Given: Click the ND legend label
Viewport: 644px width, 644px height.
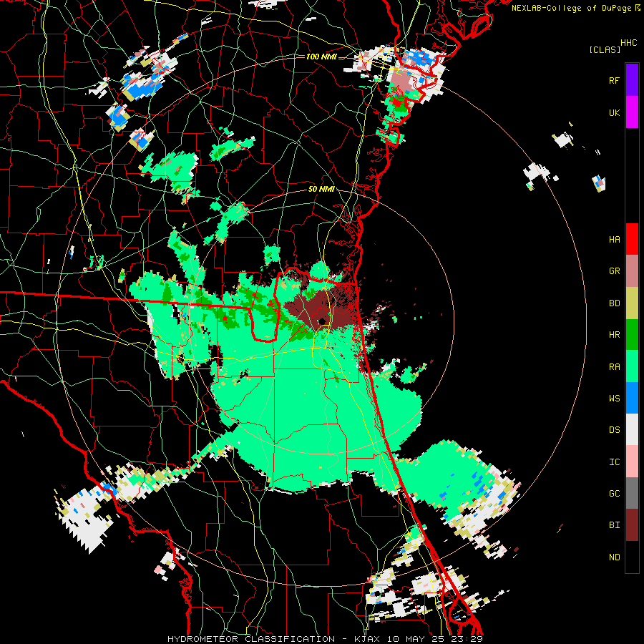Looking at the screenshot, I should tap(614, 557).
